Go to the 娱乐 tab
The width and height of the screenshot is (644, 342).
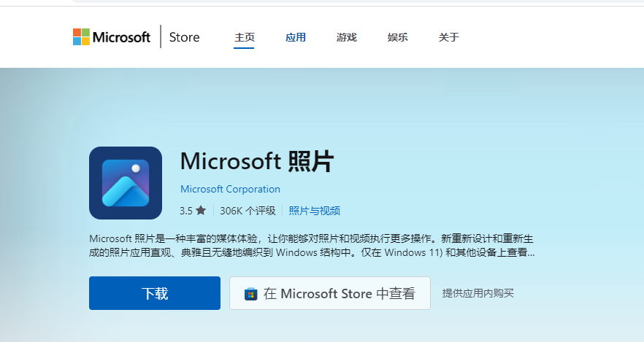[397, 37]
